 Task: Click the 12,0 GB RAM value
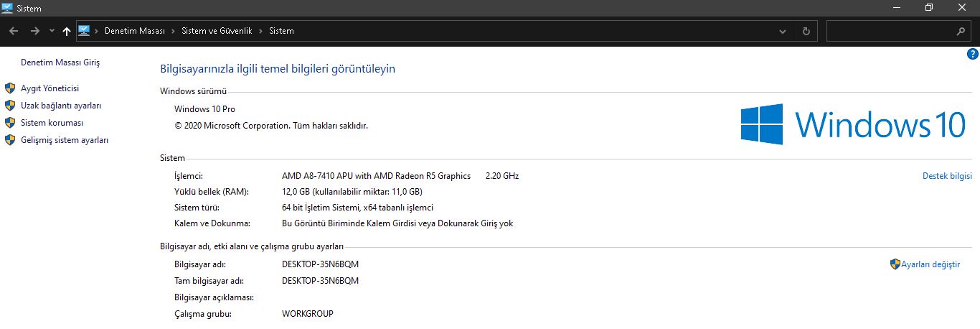(x=352, y=192)
